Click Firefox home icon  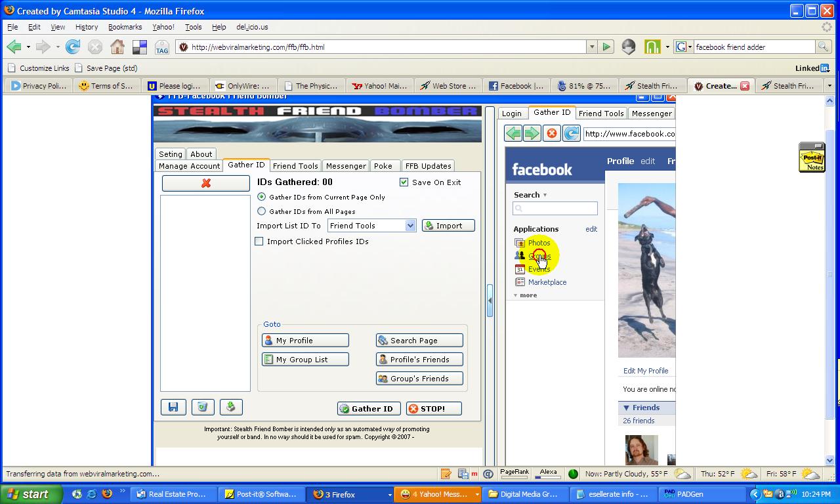pos(117,47)
